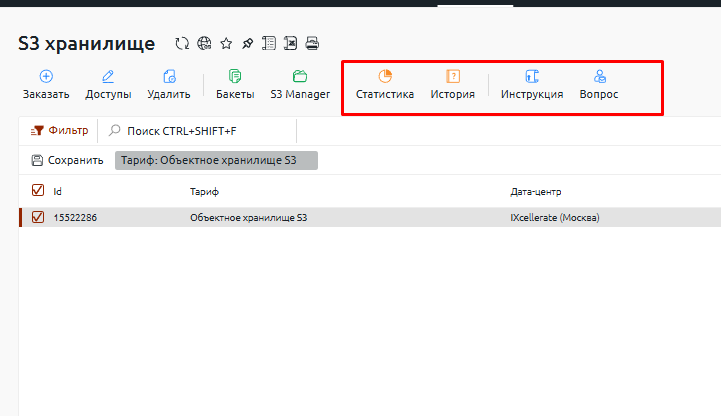Open table column settings icon
This screenshot has width=721, height=416.
tap(269, 44)
